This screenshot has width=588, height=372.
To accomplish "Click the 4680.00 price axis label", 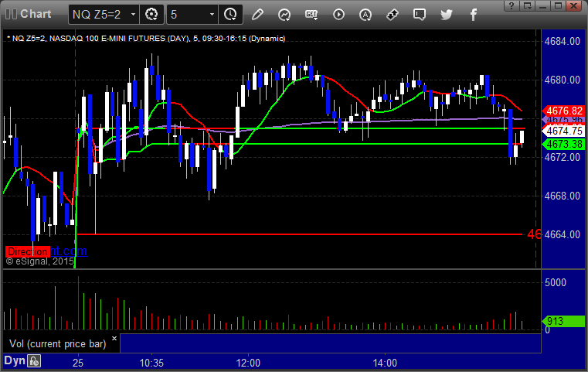I will pyautogui.click(x=563, y=80).
